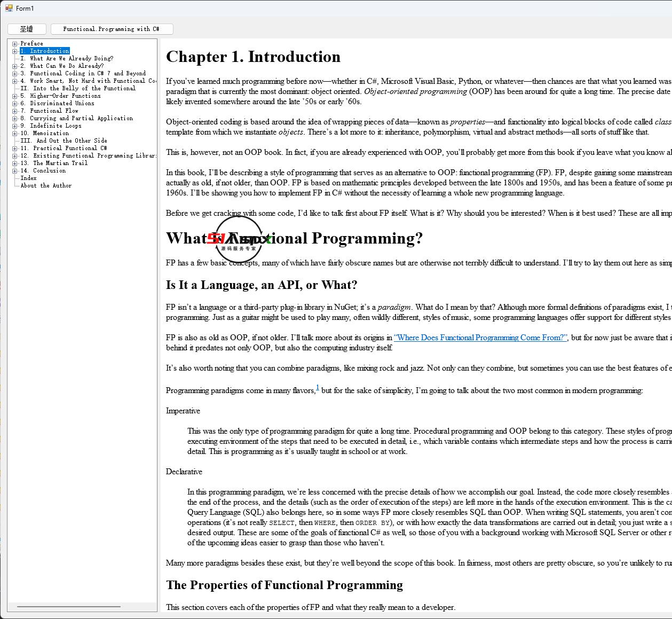
Task: Open 9. Indefinite Loops chapter
Action: 51,126
